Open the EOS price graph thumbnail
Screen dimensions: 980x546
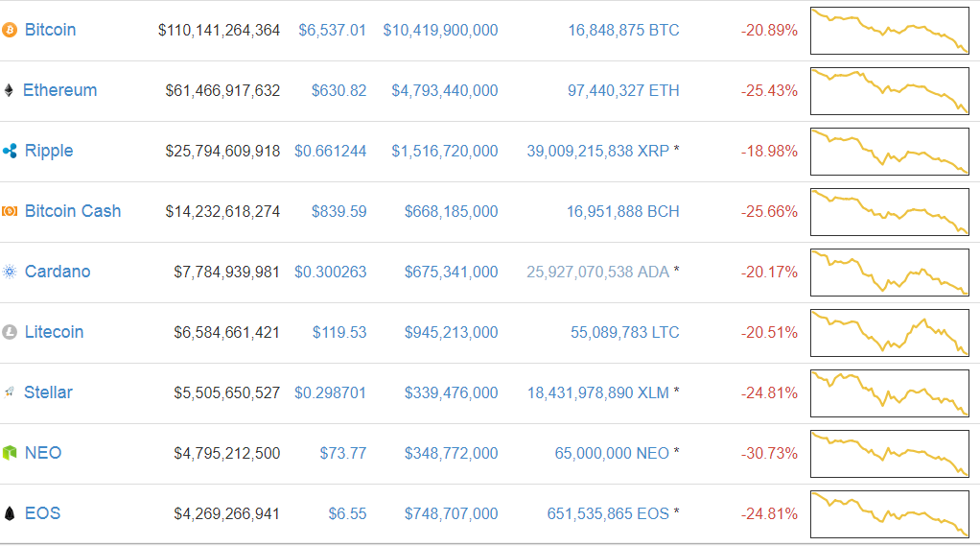(889, 514)
